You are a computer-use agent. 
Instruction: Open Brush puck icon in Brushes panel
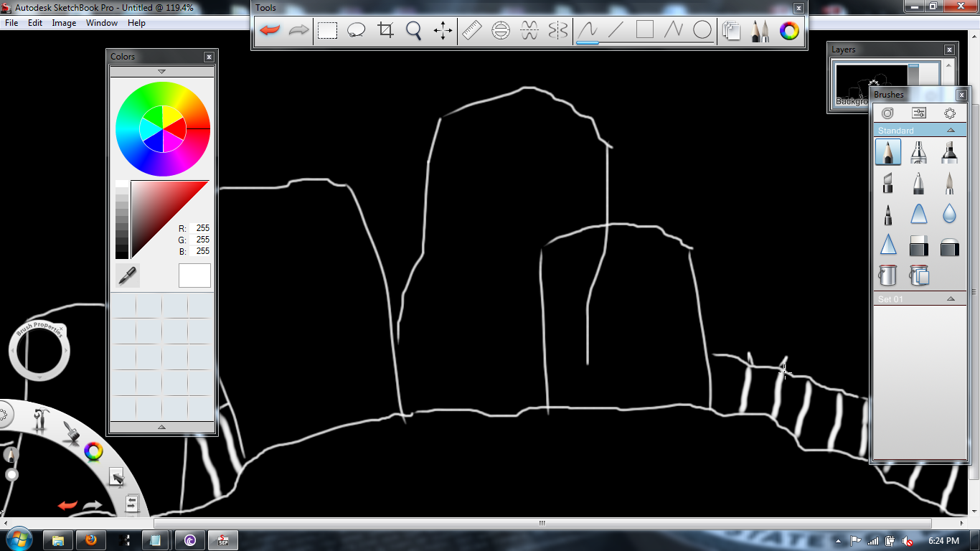point(887,113)
